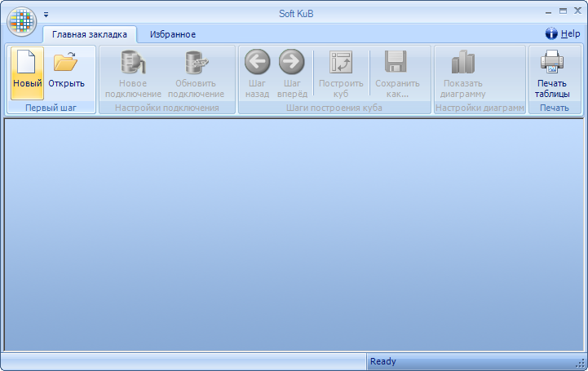Click Новое подключение database icon

point(133,62)
